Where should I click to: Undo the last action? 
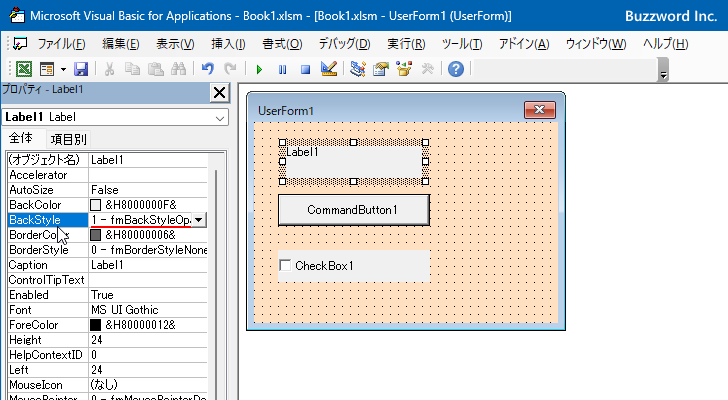(x=208, y=69)
